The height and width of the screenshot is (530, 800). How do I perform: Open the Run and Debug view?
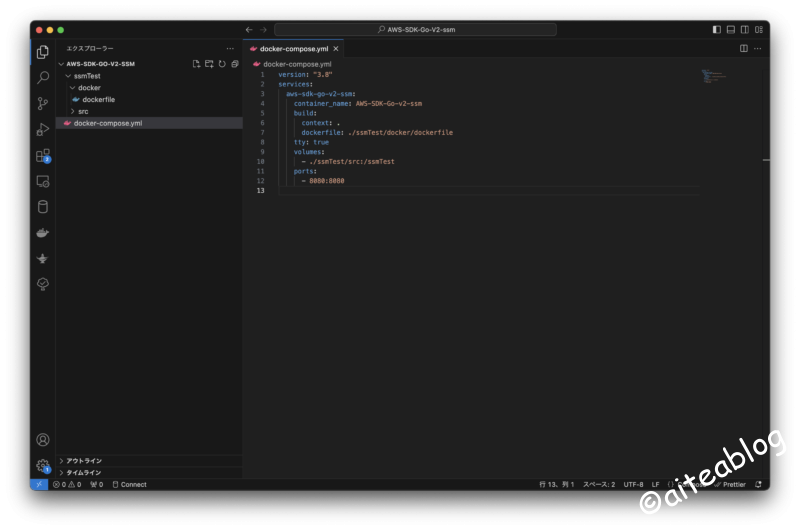pyautogui.click(x=43, y=129)
